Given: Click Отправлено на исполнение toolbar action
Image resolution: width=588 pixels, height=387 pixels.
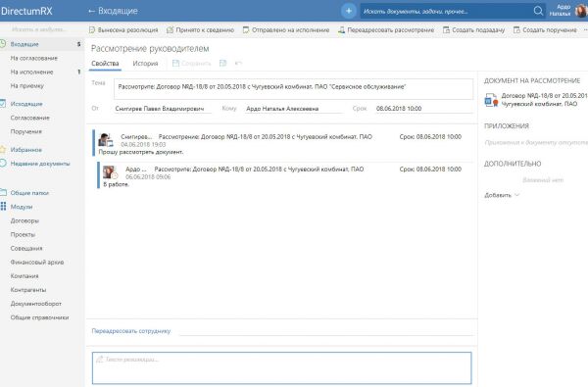Looking at the screenshot, I should (286, 30).
